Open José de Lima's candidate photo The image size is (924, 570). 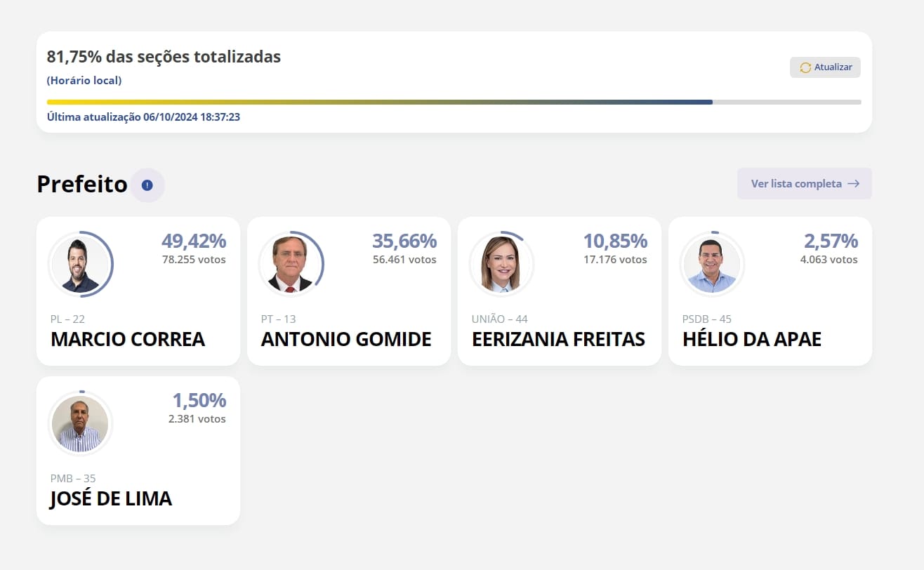click(80, 424)
